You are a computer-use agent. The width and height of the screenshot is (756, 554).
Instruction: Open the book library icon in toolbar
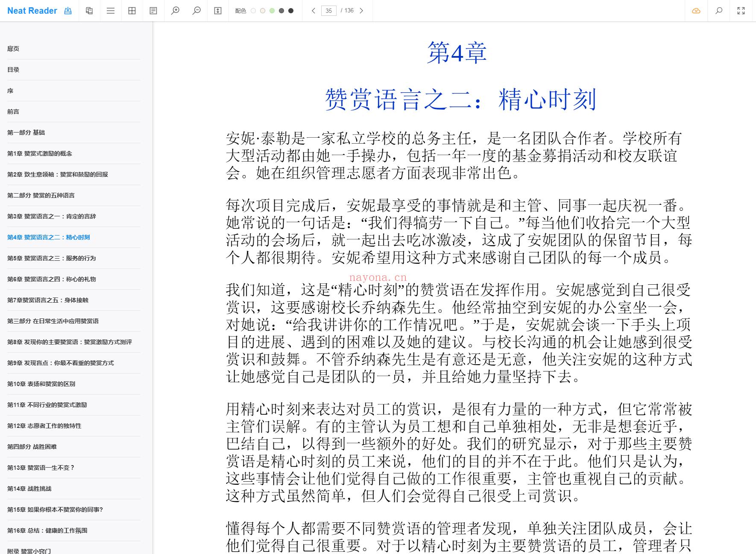[x=89, y=11]
